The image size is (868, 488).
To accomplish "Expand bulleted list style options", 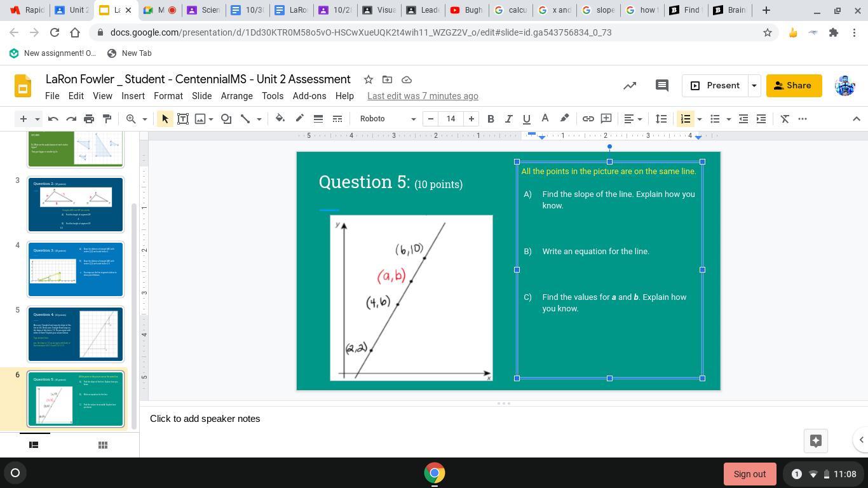I will (x=728, y=119).
